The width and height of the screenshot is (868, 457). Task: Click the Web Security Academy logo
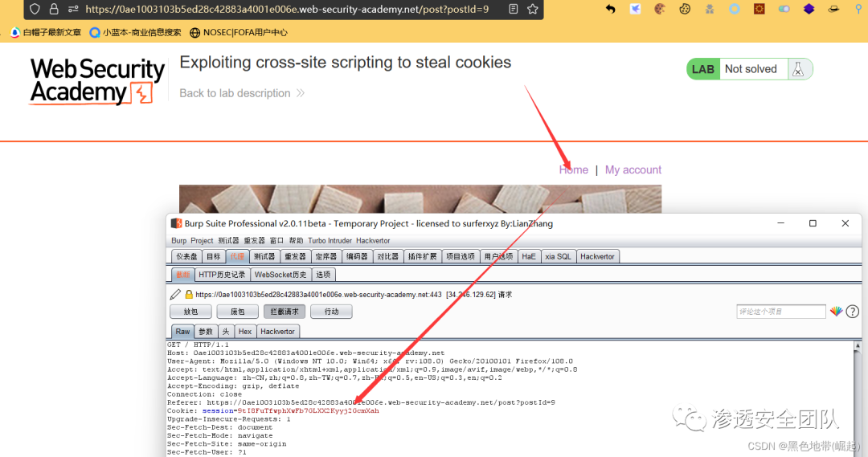97,81
